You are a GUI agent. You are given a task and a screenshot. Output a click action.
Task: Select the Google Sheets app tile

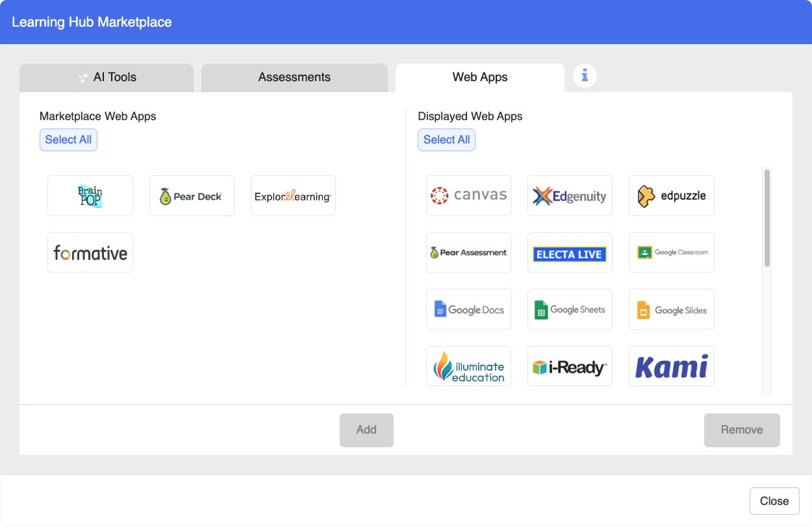point(570,309)
